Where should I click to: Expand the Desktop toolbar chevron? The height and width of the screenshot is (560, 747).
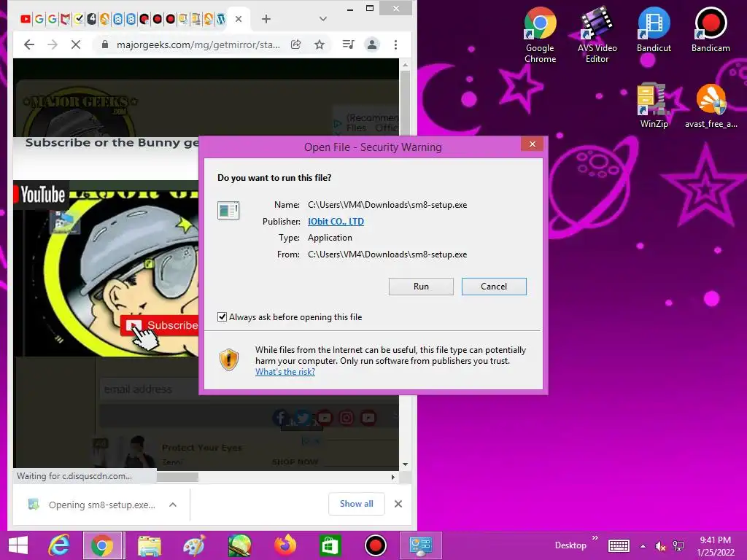click(x=595, y=538)
